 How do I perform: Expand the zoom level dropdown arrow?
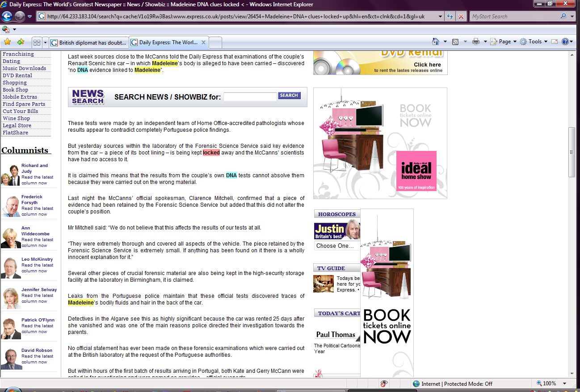pos(565,384)
